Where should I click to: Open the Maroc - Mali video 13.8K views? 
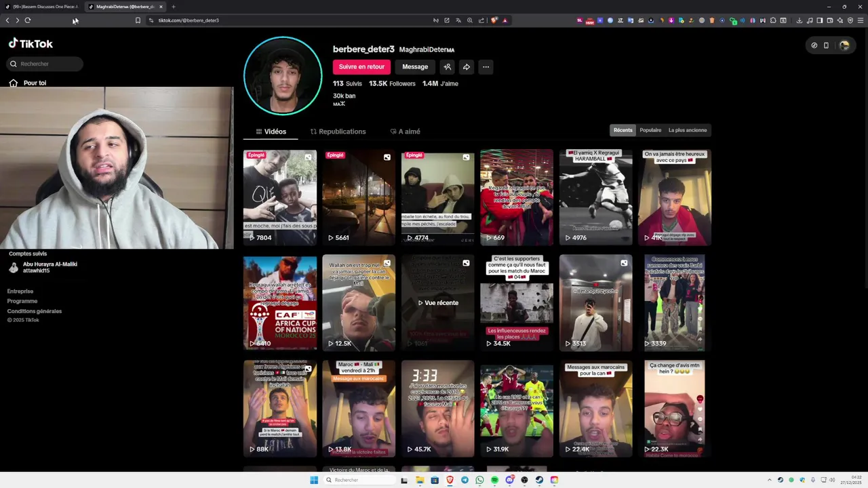359,408
